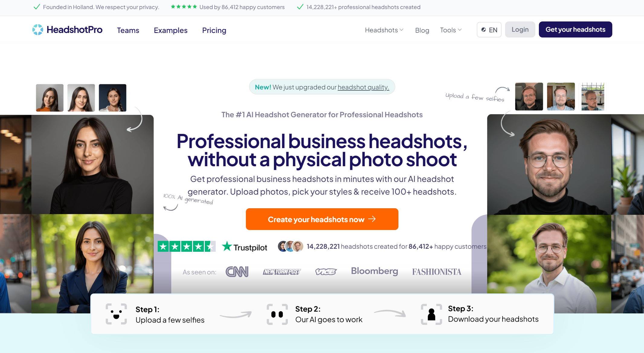The width and height of the screenshot is (644, 353).
Task: Click the Trustpilot five-star rating
Action: pos(186,246)
